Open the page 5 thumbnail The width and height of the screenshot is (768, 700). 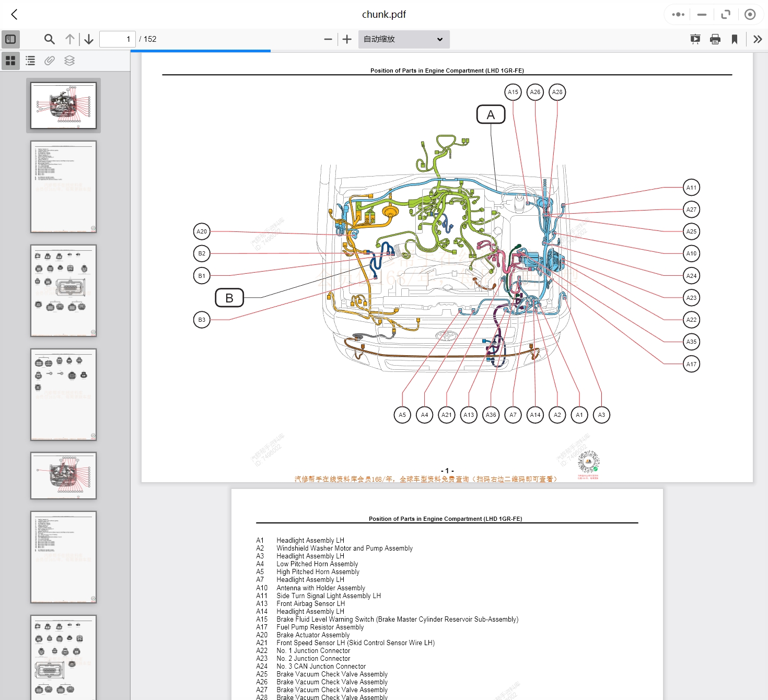64,475
